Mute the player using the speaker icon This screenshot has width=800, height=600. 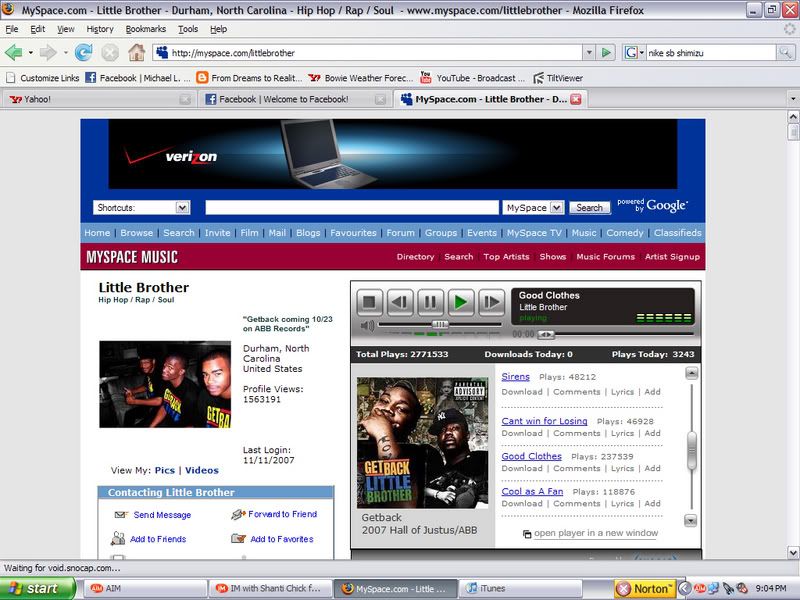(367, 325)
